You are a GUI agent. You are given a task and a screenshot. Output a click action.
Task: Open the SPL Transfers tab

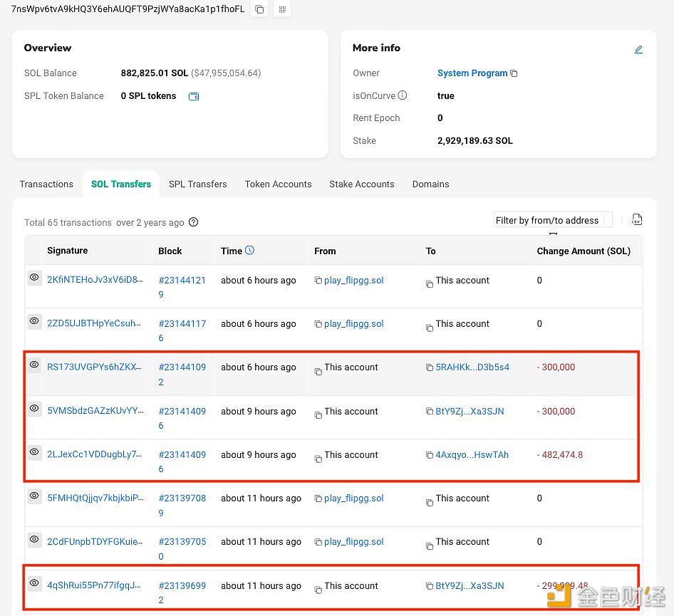click(198, 184)
